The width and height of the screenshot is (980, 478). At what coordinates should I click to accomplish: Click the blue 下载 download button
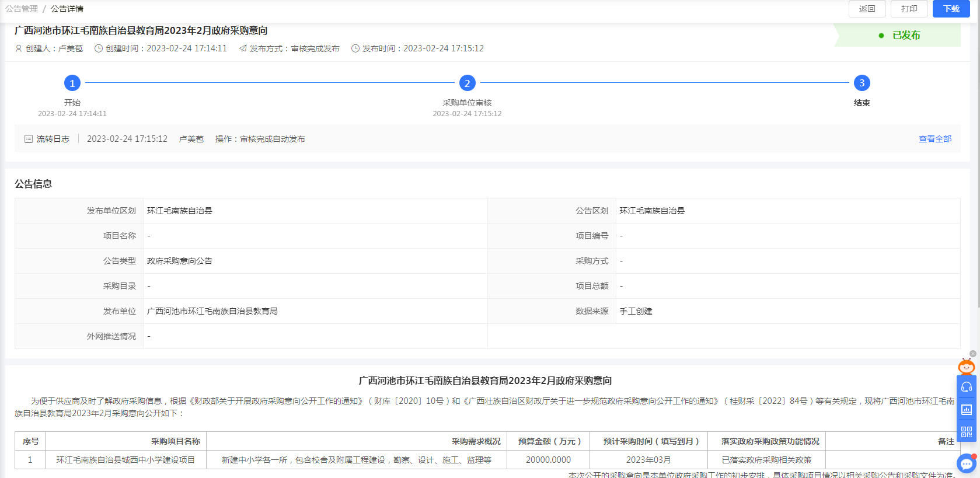pyautogui.click(x=951, y=9)
